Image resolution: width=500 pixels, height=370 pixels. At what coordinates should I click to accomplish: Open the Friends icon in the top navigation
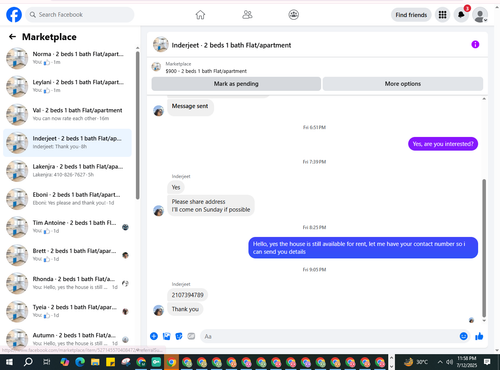coord(247,15)
